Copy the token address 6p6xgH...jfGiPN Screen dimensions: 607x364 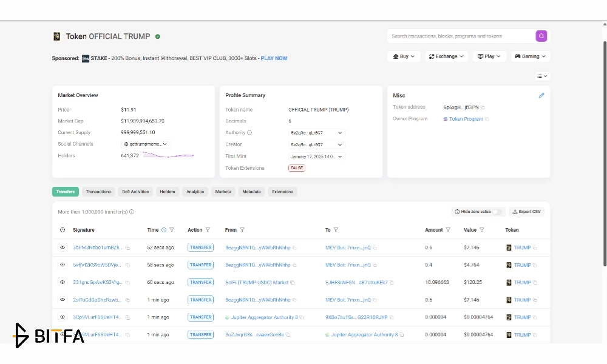pos(483,107)
